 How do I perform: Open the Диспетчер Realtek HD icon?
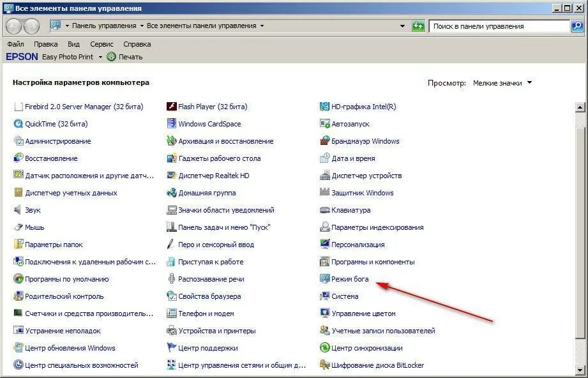(x=171, y=176)
